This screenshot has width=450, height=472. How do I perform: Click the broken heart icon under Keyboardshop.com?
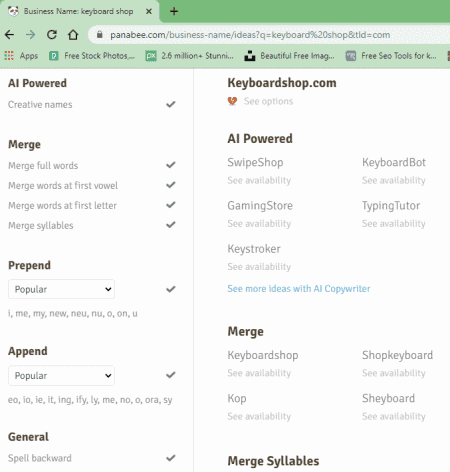(232, 101)
